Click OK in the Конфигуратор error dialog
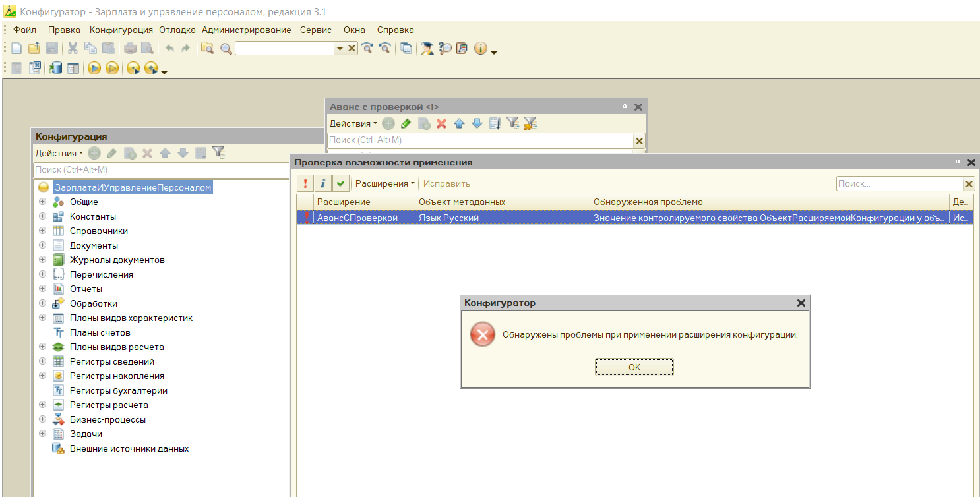Viewport: 980px width, 503px height. point(634,367)
